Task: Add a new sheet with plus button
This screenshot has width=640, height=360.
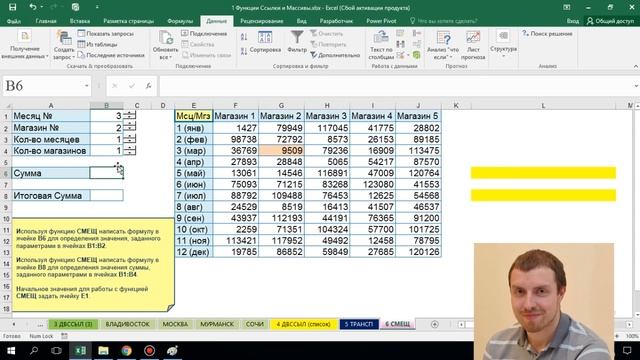Action: click(435, 324)
